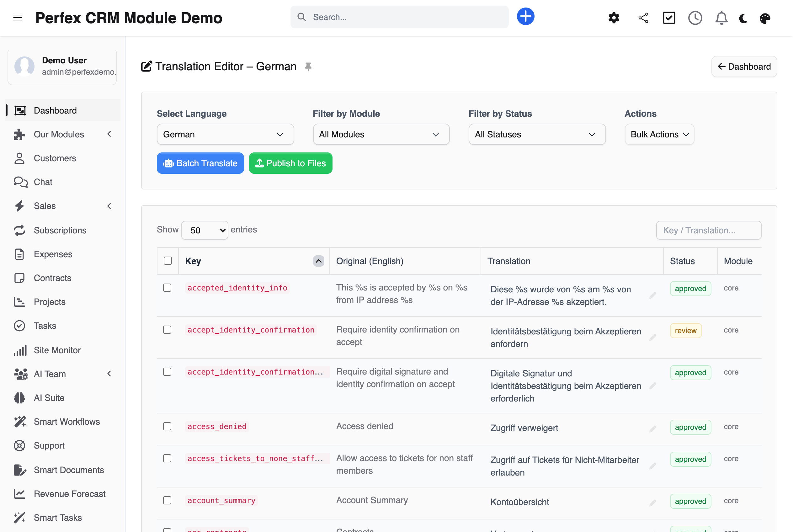Open the All Modules filter dropdown
Image resolution: width=793 pixels, height=532 pixels.
tap(381, 134)
